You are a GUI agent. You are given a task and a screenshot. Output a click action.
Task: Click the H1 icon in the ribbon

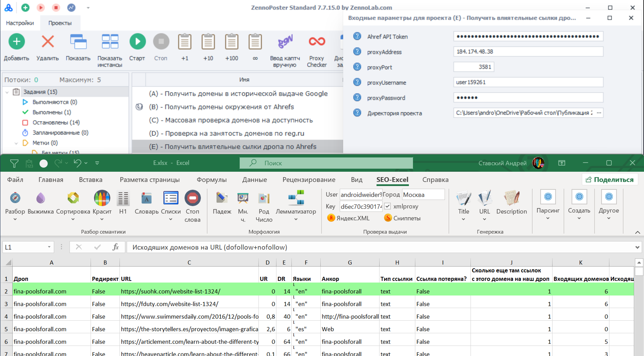[123, 198]
